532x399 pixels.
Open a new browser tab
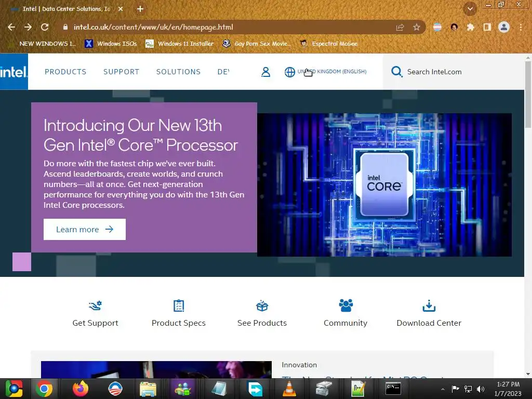[140, 9]
